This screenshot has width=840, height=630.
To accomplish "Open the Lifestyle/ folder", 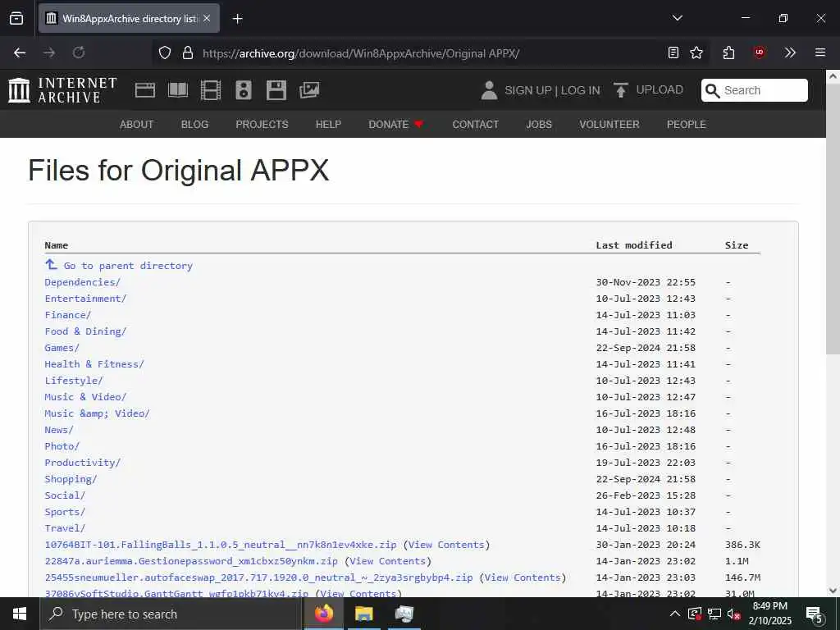I will (74, 381).
